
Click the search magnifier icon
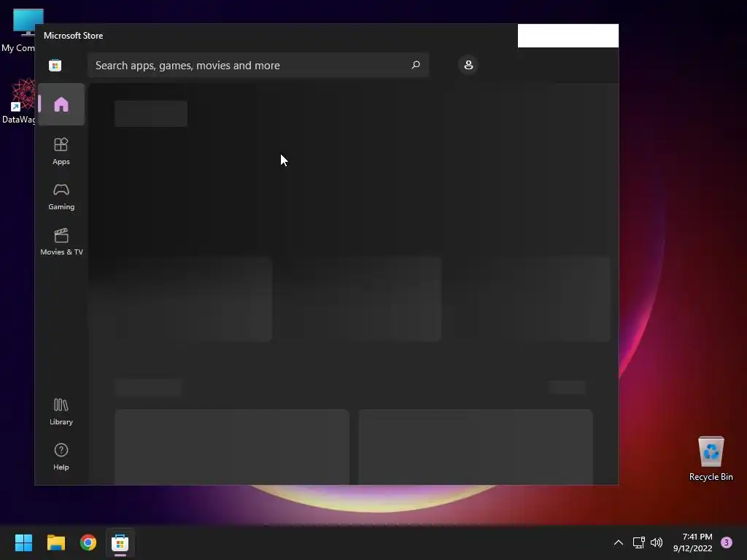[x=416, y=65]
